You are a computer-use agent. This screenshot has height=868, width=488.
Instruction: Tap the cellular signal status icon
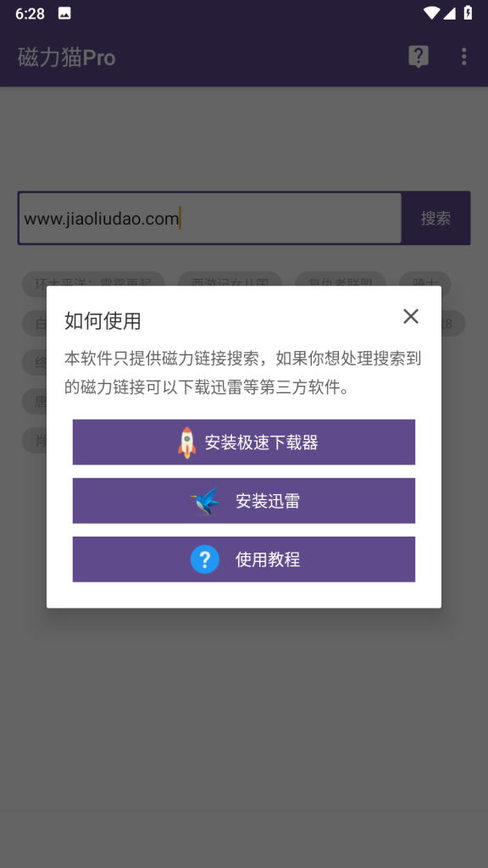(449, 13)
